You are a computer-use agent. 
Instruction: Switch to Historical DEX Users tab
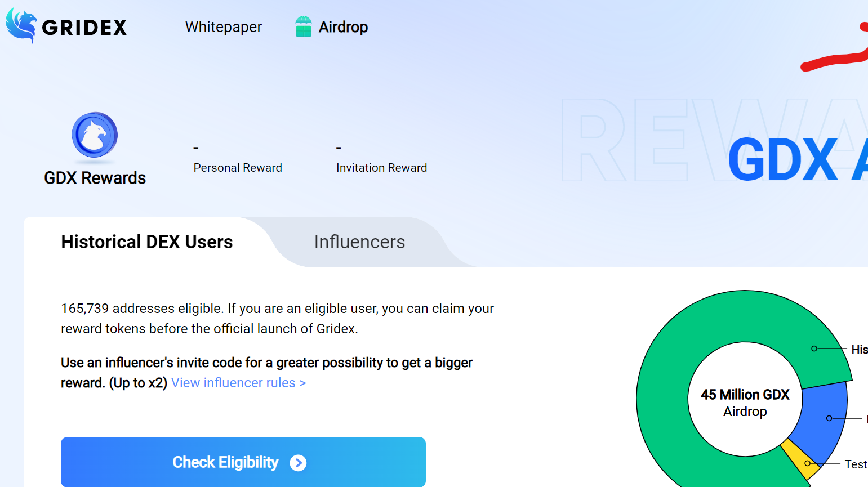146,242
